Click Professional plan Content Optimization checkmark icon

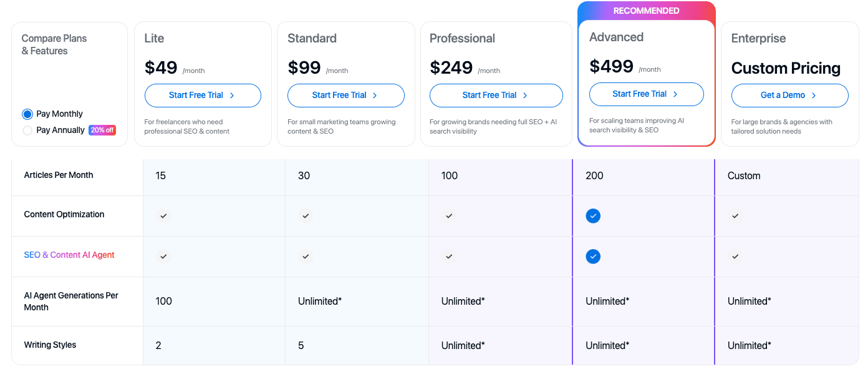[x=449, y=215]
